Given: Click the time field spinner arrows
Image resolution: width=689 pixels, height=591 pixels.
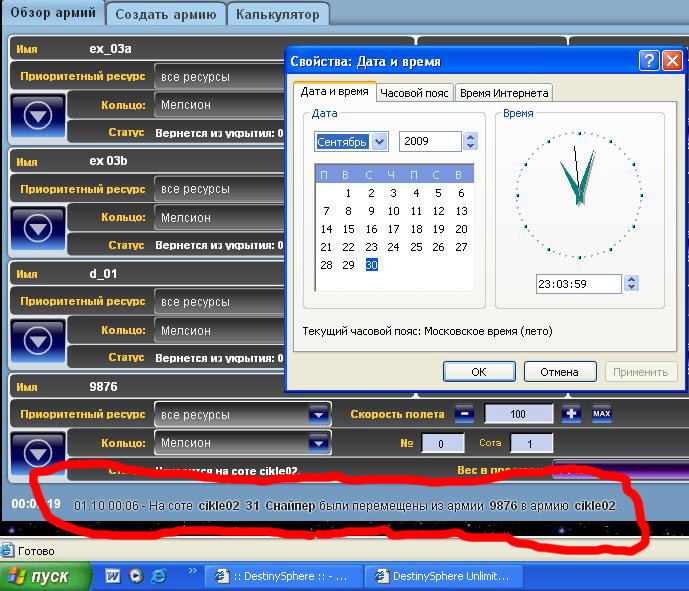Looking at the screenshot, I should 631,284.
